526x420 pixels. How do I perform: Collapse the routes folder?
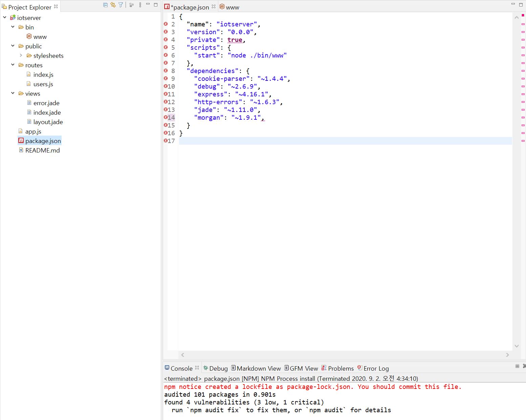pyautogui.click(x=13, y=65)
